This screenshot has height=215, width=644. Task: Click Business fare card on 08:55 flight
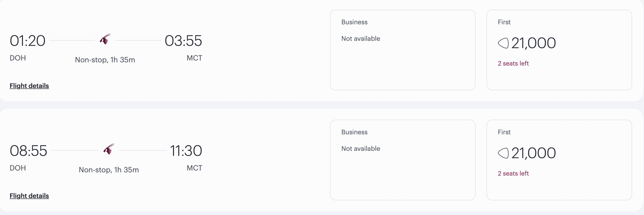point(403,160)
